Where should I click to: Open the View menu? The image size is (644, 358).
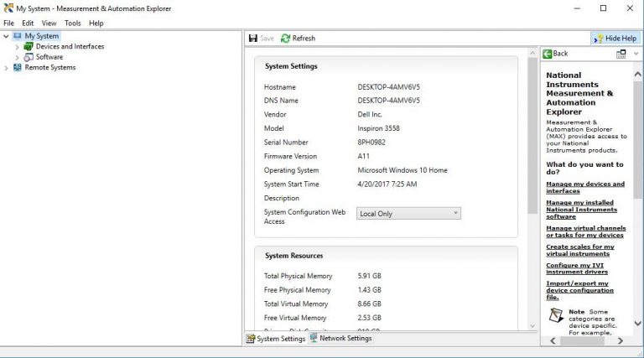point(49,23)
